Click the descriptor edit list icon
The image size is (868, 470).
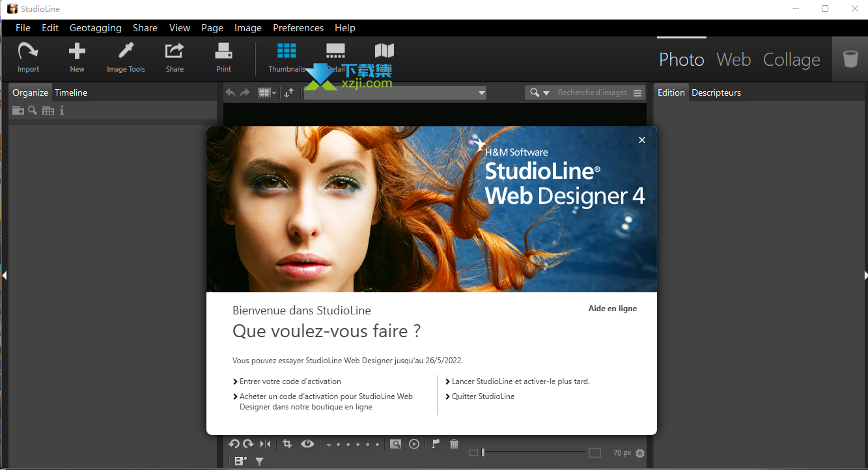(x=240, y=462)
